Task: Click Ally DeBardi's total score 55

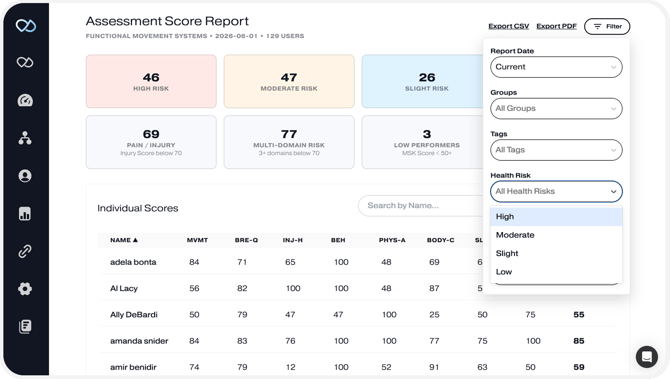Action: tap(579, 315)
